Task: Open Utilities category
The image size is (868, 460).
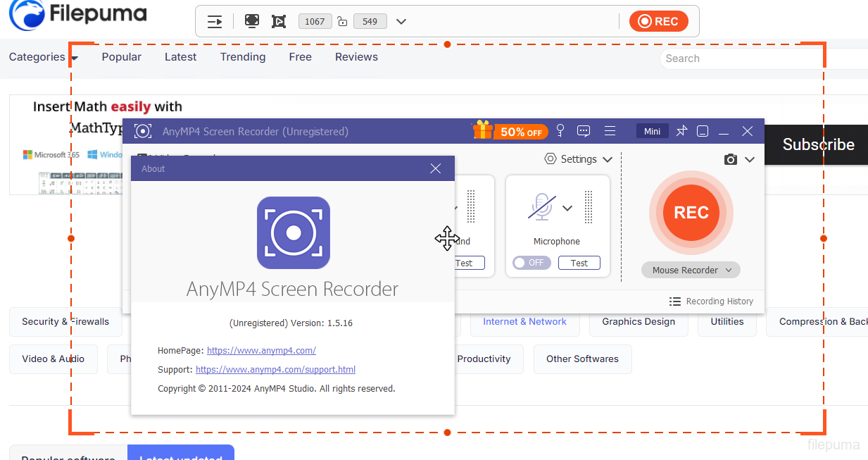Action: [727, 322]
